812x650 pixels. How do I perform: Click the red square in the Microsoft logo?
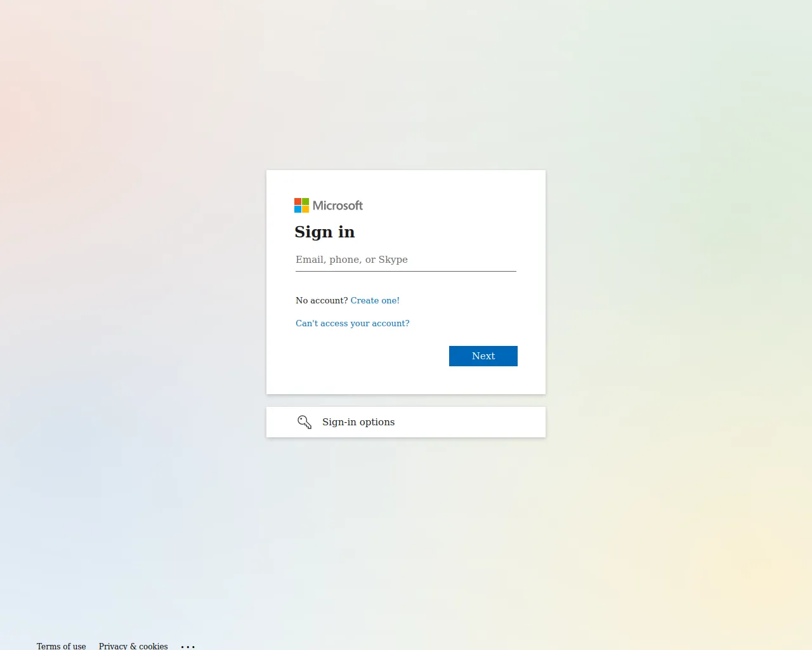pos(298,201)
